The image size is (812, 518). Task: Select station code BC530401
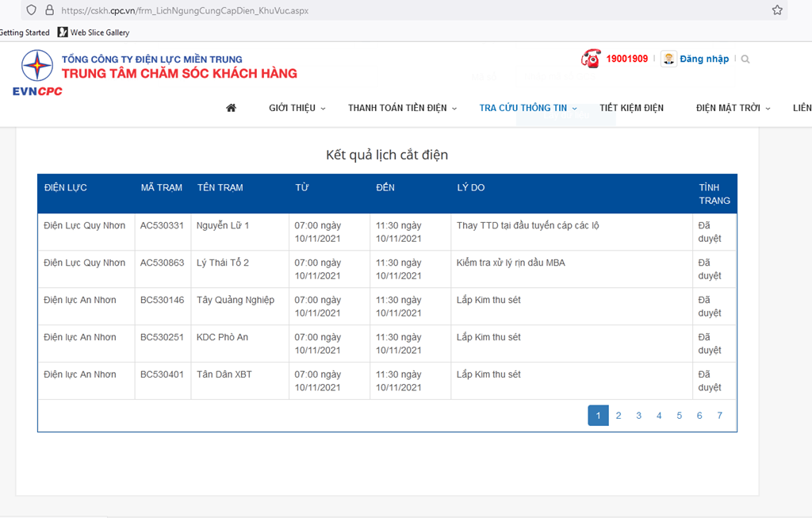pos(162,374)
